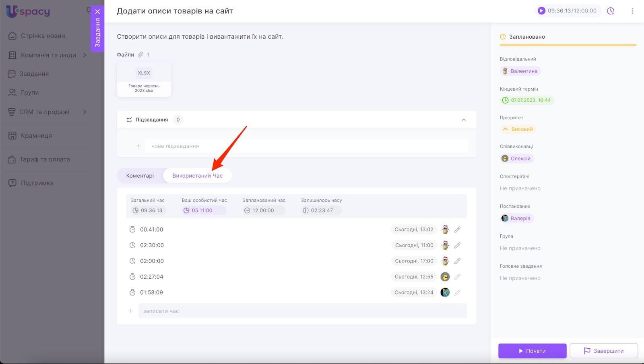The width and height of the screenshot is (644, 364).
Task: Assign Спостерігачі via Не призначено
Action: (x=520, y=188)
